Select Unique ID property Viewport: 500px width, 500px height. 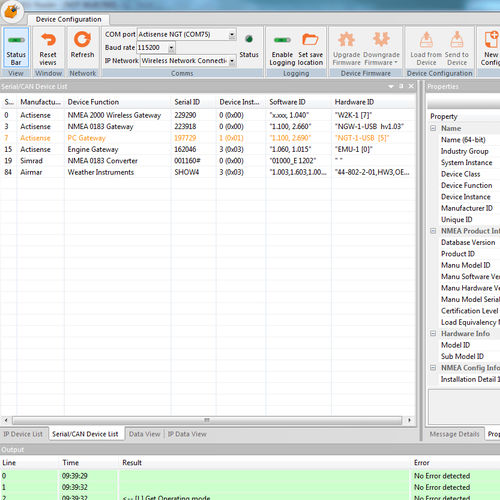pos(457,219)
